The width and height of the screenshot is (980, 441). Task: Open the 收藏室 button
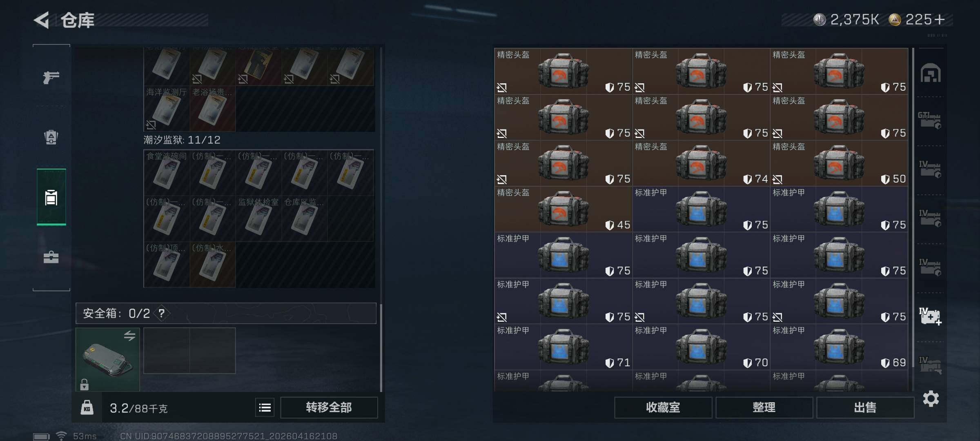[x=663, y=408]
